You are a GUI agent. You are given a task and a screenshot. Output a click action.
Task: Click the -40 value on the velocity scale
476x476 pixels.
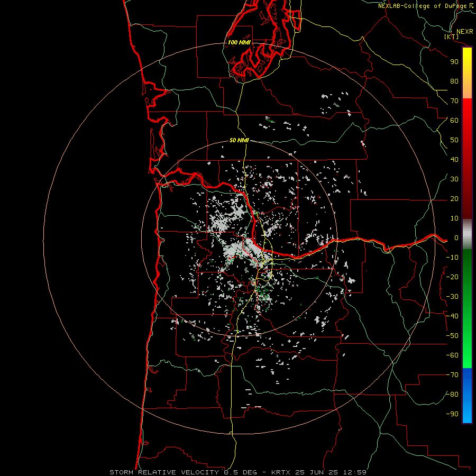(452, 316)
